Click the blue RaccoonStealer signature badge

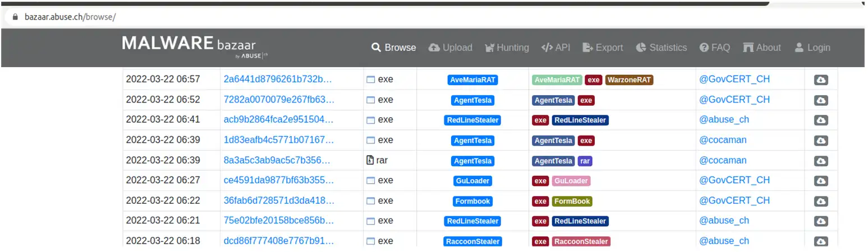tap(473, 241)
